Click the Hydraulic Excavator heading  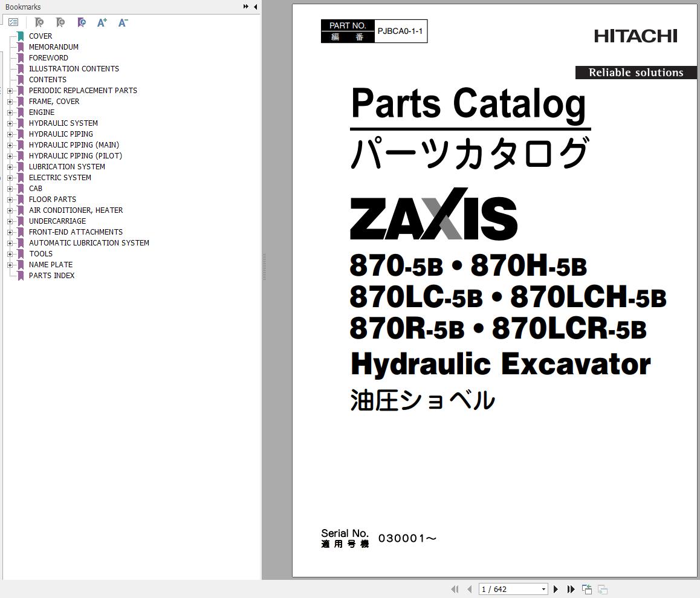point(501,365)
